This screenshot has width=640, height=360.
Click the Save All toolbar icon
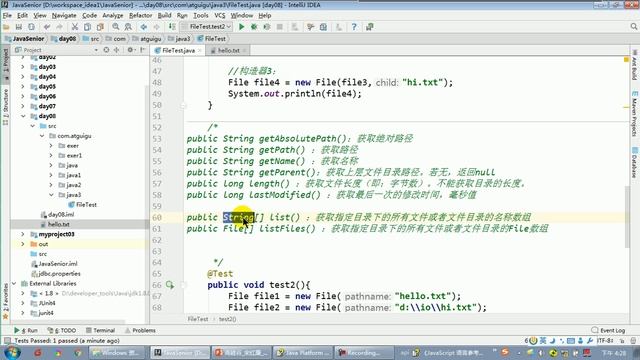pyautogui.click(x=19, y=27)
